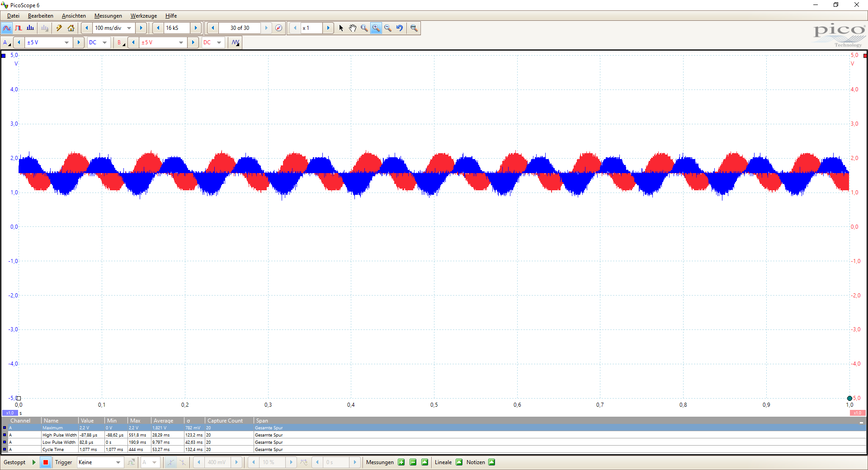
Task: Switch to Scope mode
Action: tap(7, 28)
